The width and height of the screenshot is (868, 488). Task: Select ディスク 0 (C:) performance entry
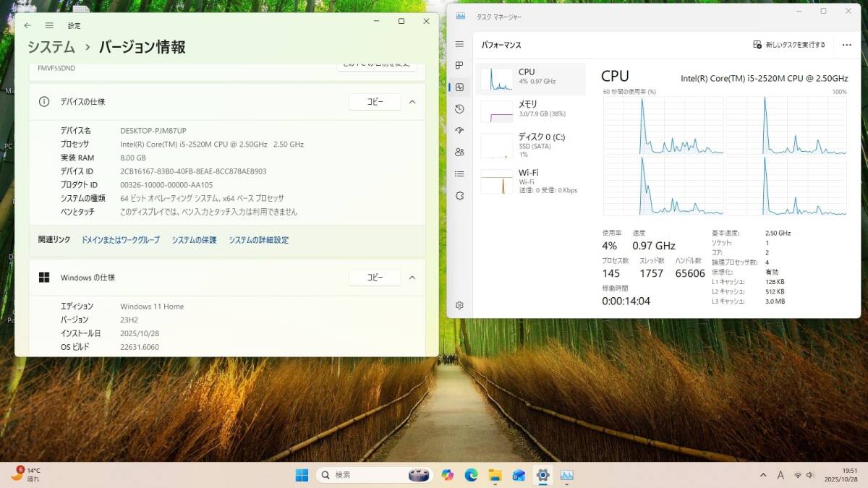[530, 145]
